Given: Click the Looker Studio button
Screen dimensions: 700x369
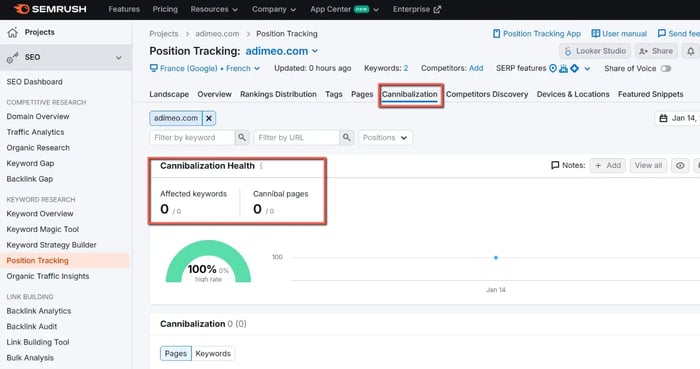Looking at the screenshot, I should click(595, 51).
